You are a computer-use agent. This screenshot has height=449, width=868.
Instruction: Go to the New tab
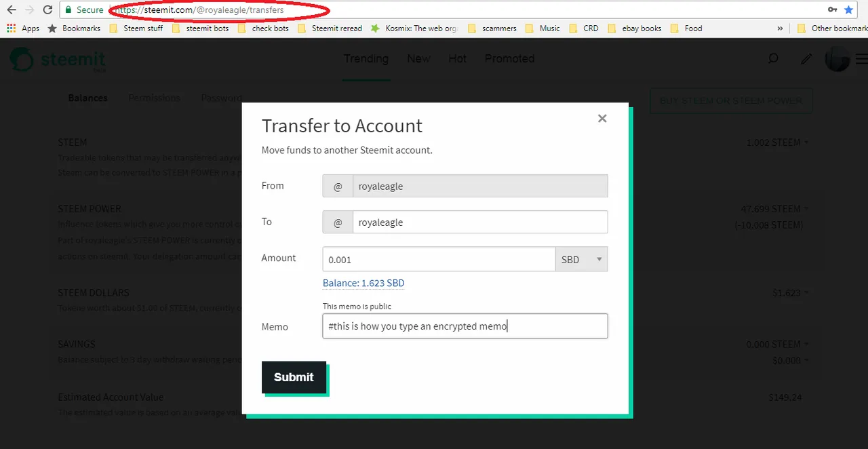418,59
